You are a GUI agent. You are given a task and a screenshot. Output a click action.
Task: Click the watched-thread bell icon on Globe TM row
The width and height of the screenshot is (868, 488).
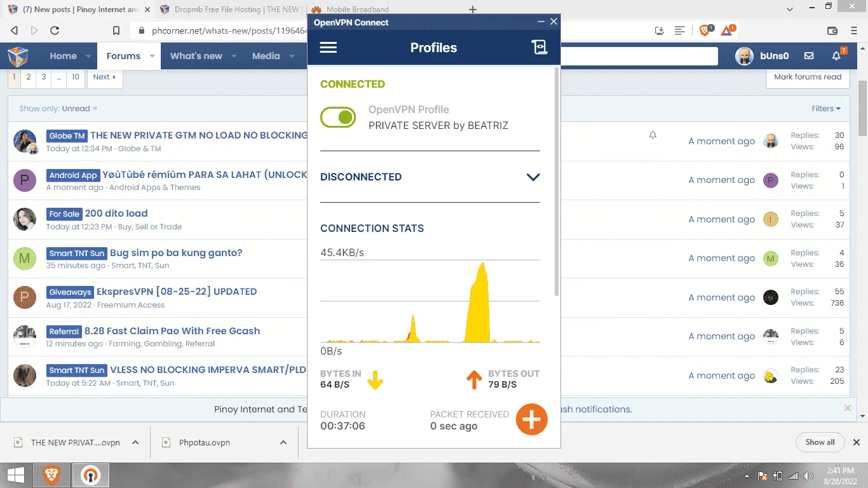pos(653,135)
